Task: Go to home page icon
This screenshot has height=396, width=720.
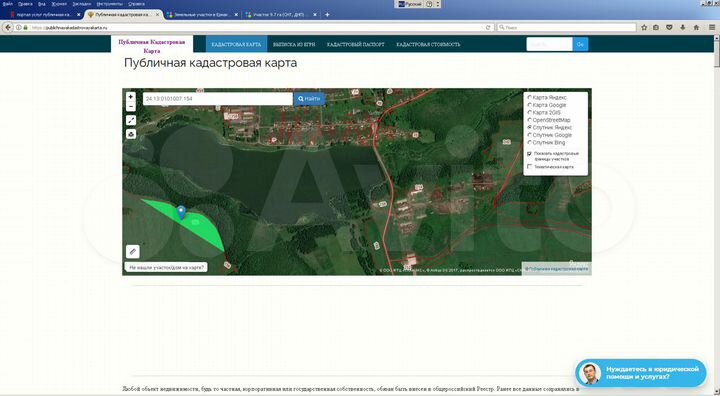Action: coord(696,28)
